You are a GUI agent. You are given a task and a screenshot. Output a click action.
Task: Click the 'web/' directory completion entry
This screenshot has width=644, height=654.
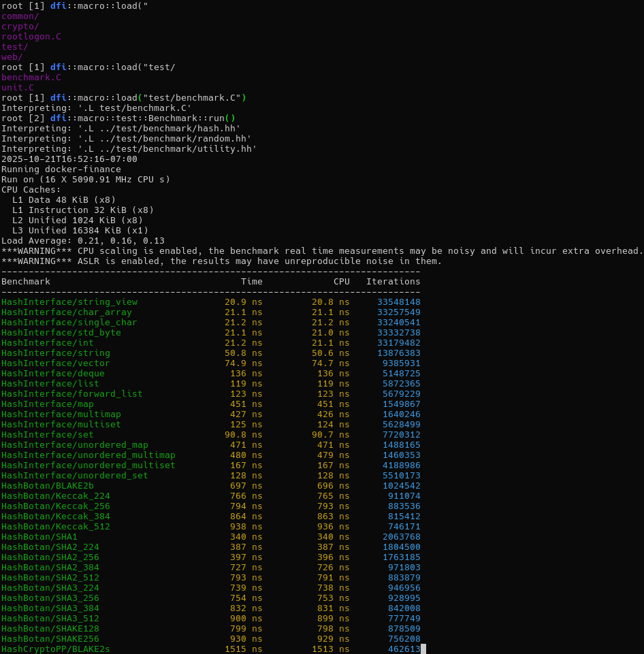(12, 56)
